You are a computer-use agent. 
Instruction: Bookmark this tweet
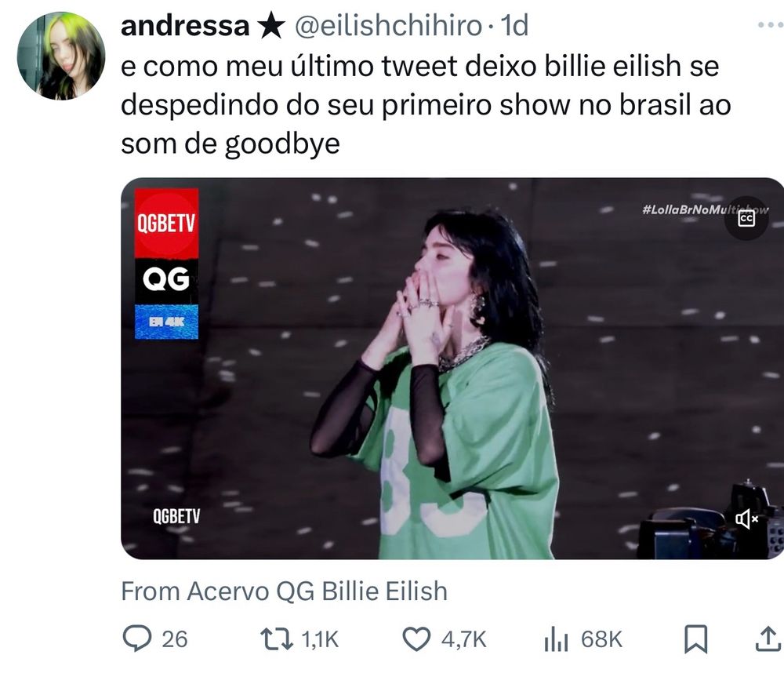[695, 639]
